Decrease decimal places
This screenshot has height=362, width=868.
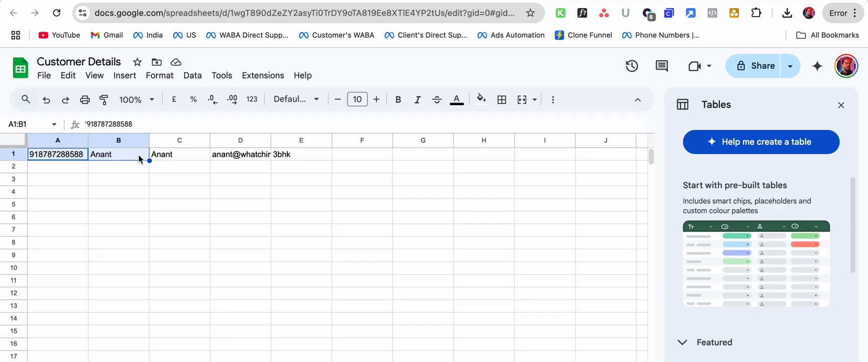[x=212, y=100]
